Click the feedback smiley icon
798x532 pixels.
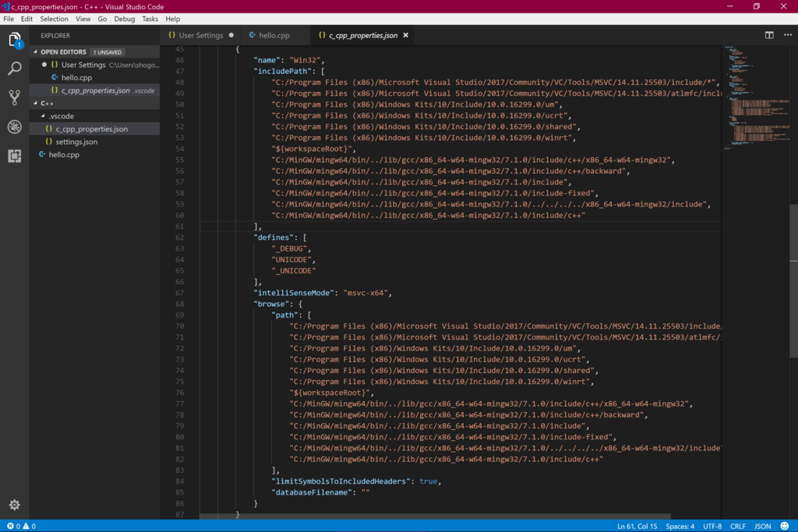[784, 526]
